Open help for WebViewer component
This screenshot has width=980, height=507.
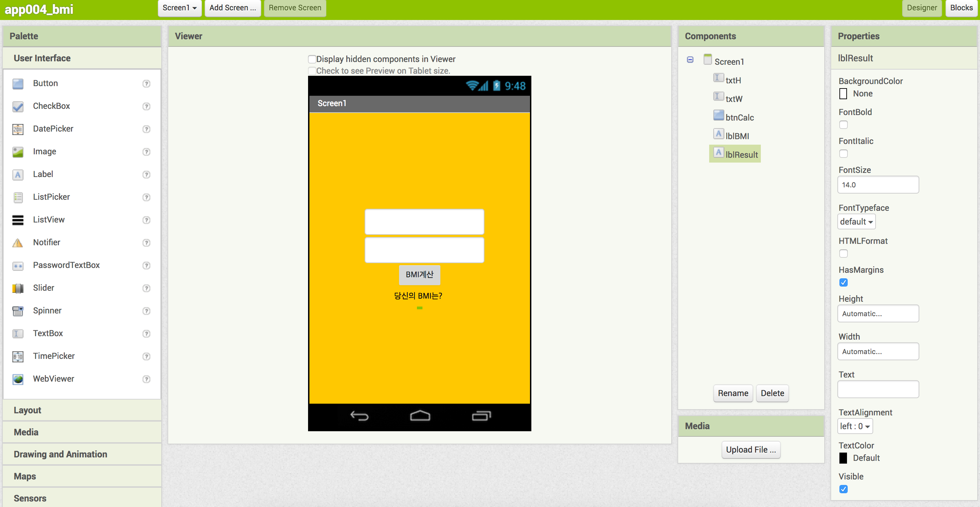tap(146, 379)
